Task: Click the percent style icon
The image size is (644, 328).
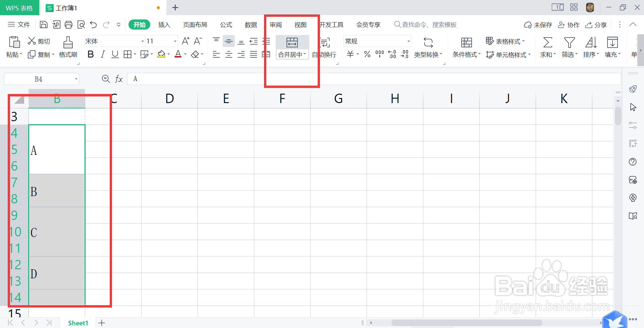Action: tap(367, 54)
